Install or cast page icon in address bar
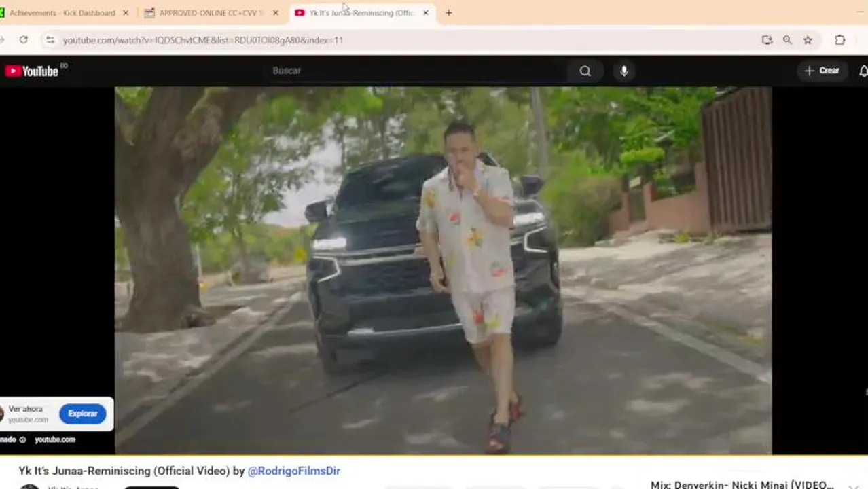The image size is (868, 489). 767,40
